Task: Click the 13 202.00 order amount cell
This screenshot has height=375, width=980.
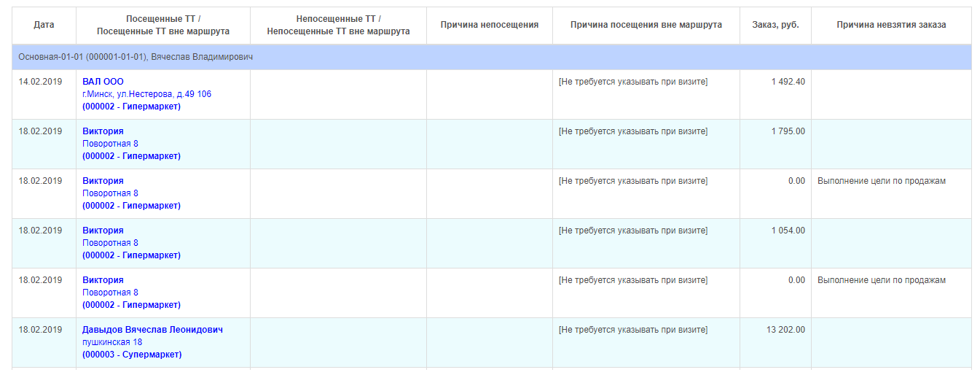Action: pyautogui.click(x=785, y=330)
